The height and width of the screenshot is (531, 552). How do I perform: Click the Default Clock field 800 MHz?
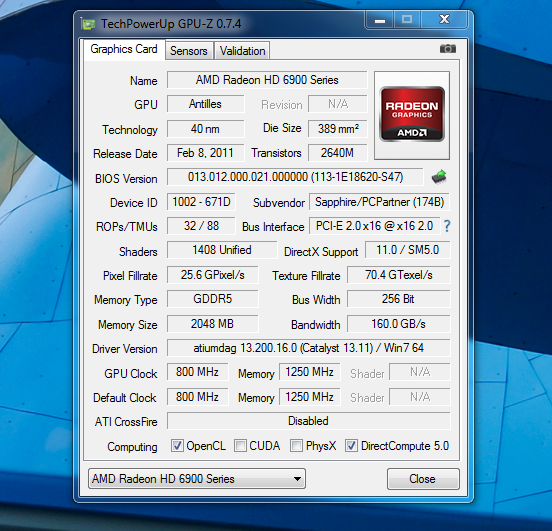coord(197,397)
